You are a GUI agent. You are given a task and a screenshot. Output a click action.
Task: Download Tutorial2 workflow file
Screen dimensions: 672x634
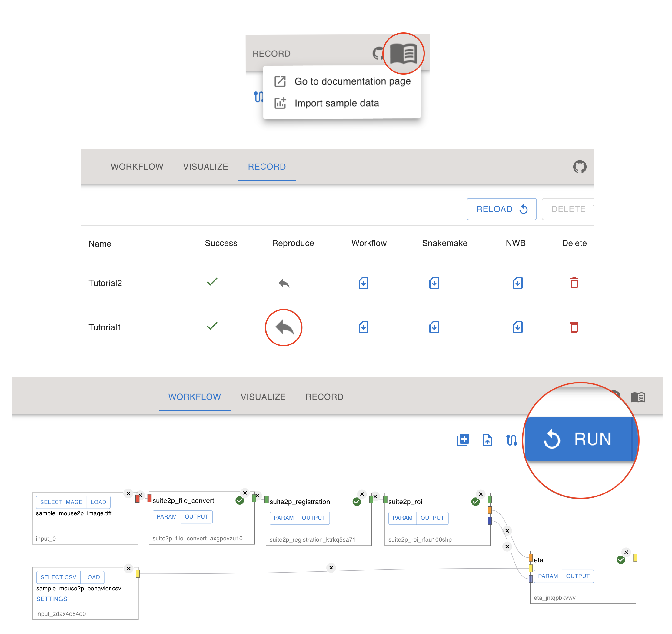coord(363,283)
